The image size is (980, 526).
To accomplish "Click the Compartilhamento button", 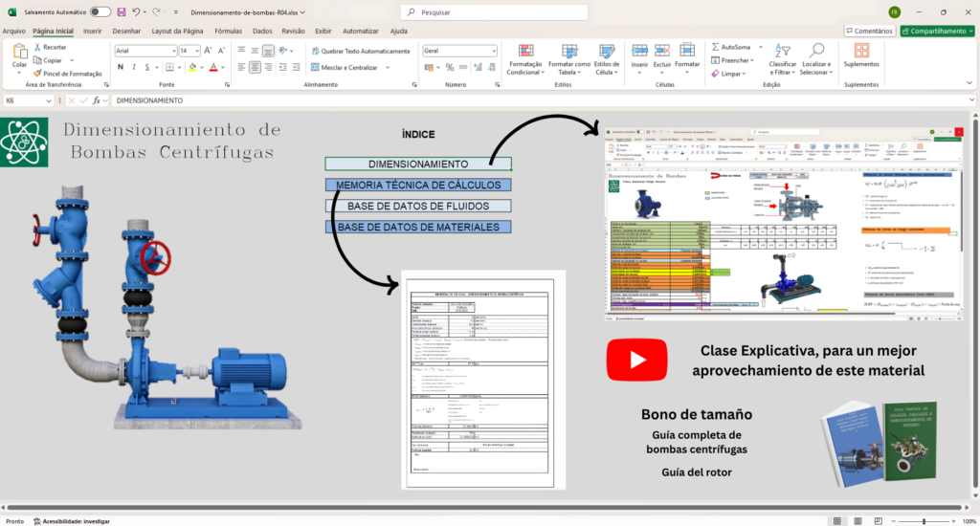I will (937, 31).
